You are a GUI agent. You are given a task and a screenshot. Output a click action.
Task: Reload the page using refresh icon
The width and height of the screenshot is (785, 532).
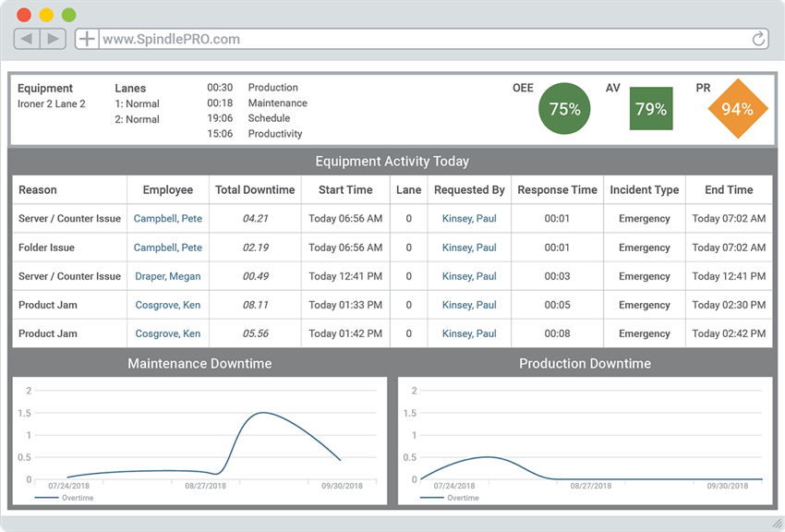point(759,39)
